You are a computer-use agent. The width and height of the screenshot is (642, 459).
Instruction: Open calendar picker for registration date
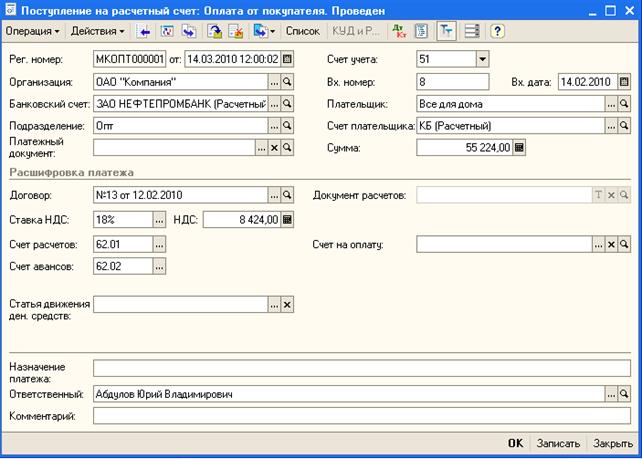pyautogui.click(x=288, y=59)
